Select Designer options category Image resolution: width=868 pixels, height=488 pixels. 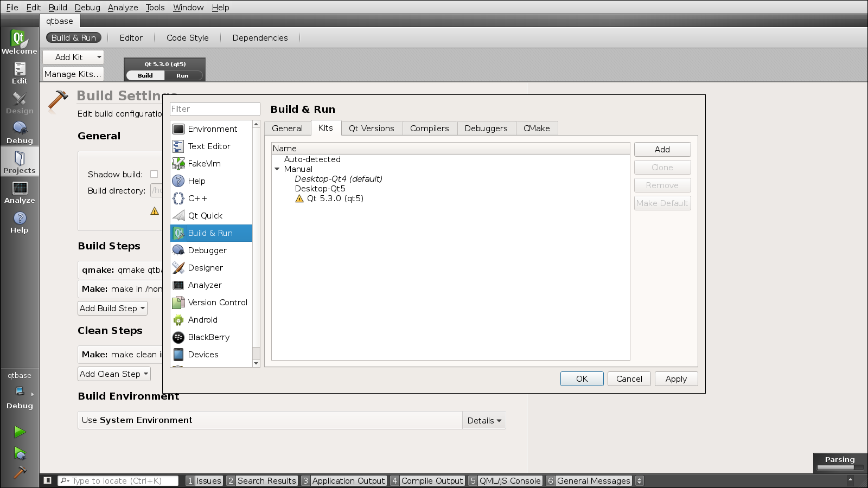[211, 268]
